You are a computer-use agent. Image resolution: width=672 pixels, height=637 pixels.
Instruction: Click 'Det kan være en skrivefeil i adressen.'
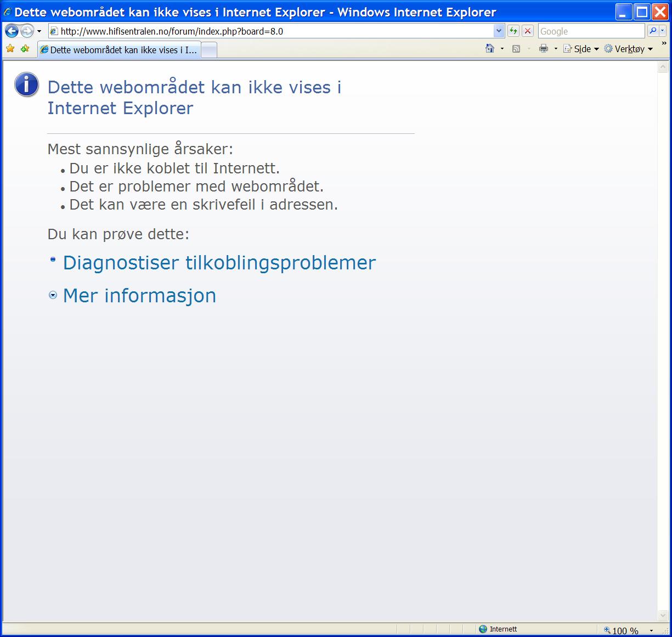(204, 205)
